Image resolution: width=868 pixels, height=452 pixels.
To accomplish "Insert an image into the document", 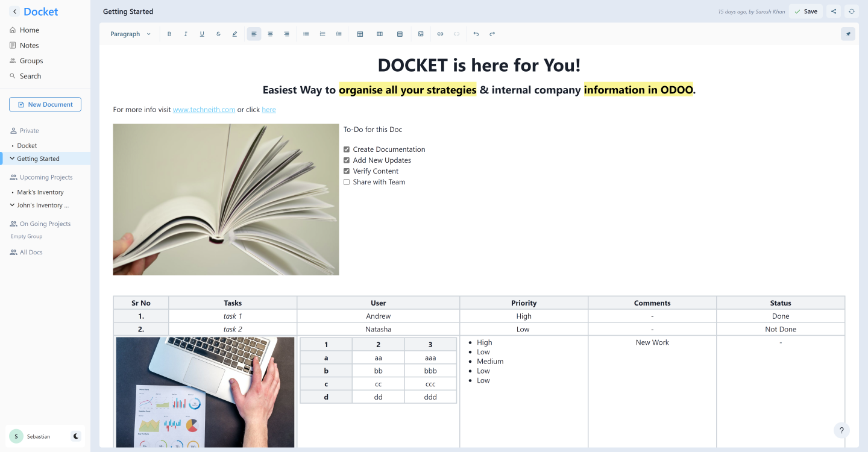I will coord(421,34).
